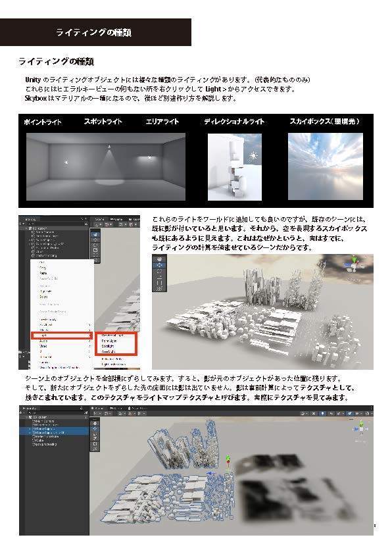The width and height of the screenshot is (392, 554).
Task: Open the Gizmos dropdown in bottom scene toolbar
Action: 368,413
